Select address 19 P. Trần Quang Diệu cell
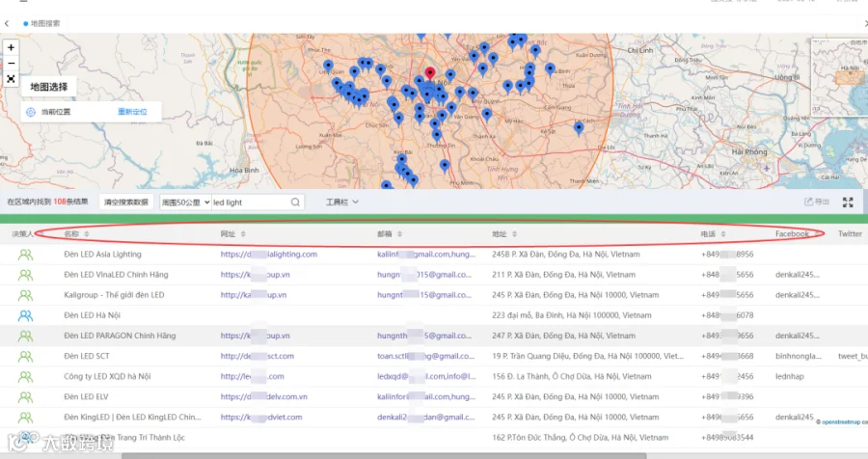Viewport: 868px width, 459px height. pos(588,356)
